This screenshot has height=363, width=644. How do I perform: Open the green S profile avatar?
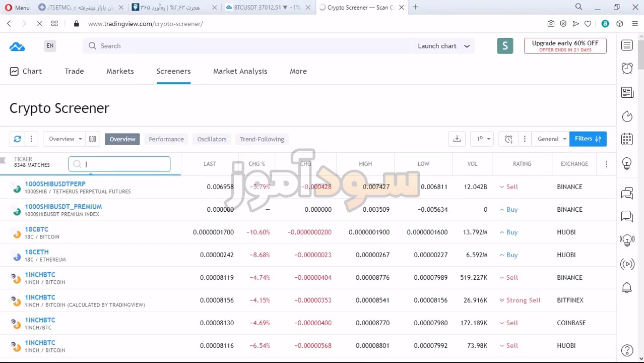(x=505, y=46)
